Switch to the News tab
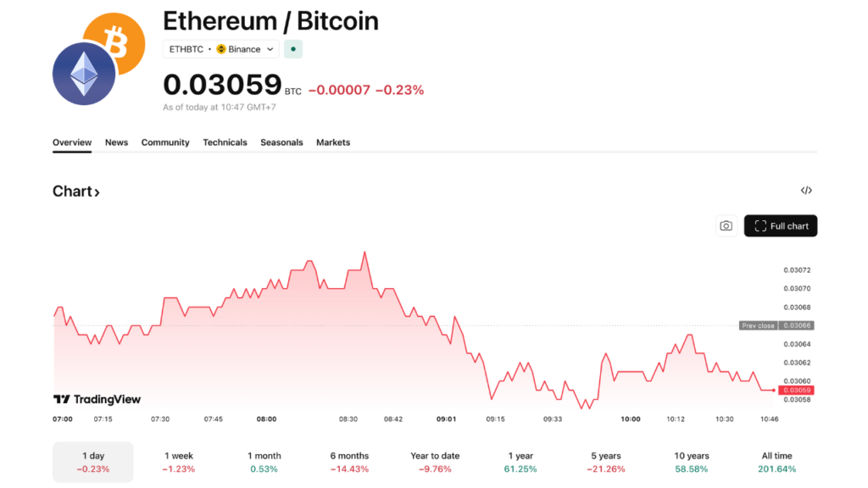The height and width of the screenshot is (488, 868). pyautogui.click(x=116, y=142)
